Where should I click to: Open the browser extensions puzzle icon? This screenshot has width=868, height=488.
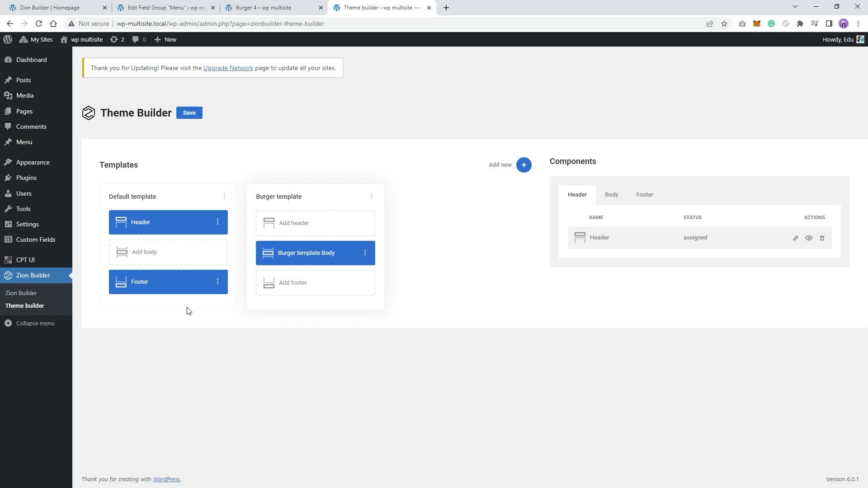[800, 23]
